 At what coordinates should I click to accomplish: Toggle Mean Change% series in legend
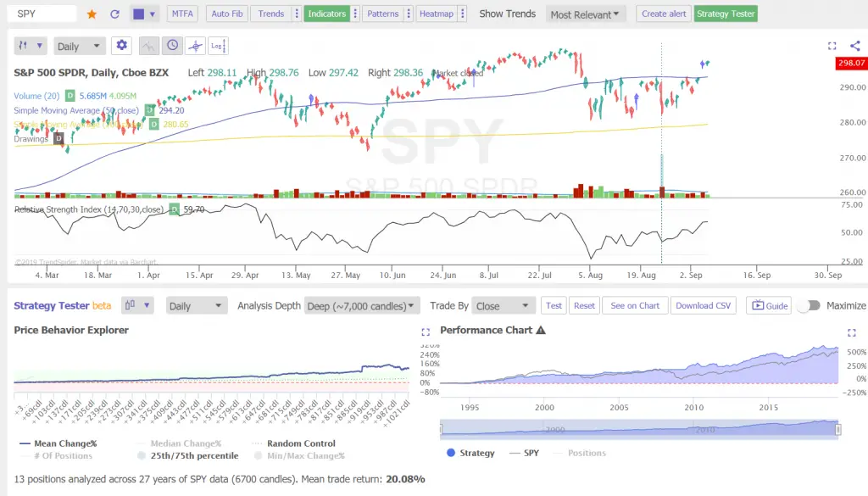(x=58, y=443)
